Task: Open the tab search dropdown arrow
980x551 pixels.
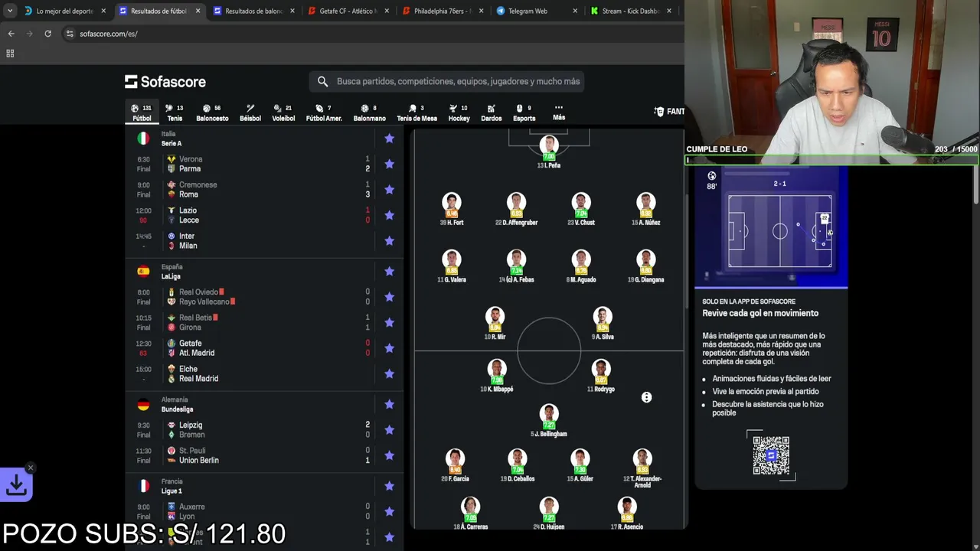Action: [10, 11]
